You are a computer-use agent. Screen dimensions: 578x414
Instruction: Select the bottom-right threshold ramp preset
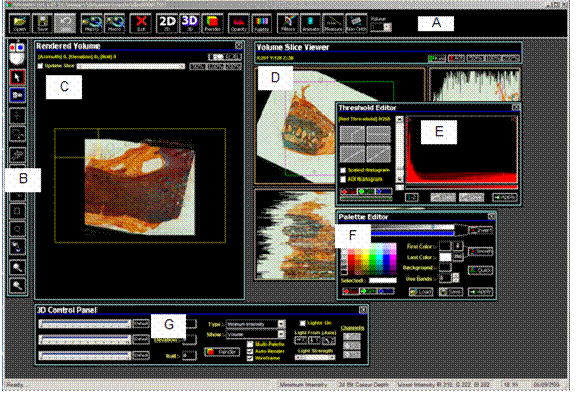pyautogui.click(x=379, y=154)
